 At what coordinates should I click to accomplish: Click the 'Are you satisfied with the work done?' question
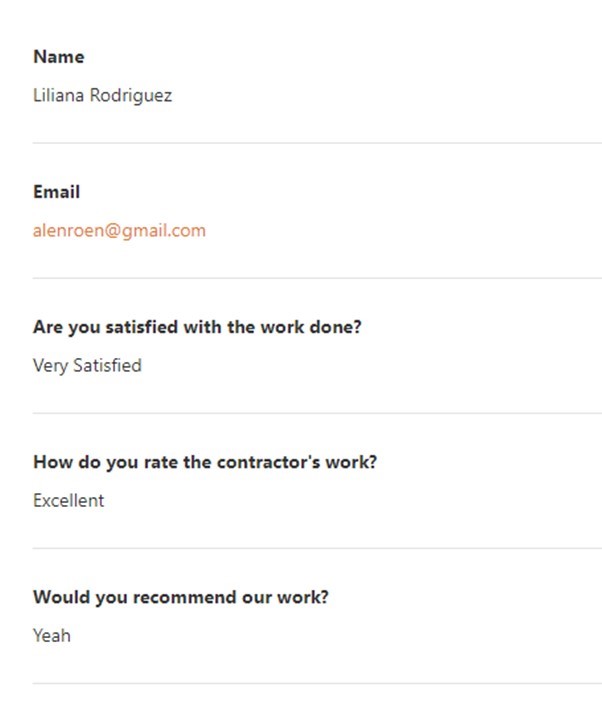tap(197, 327)
